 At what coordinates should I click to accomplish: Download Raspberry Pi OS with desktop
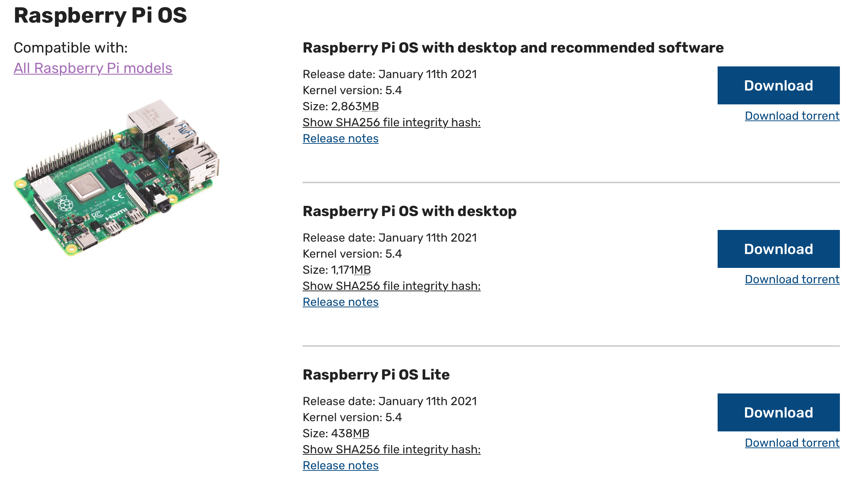(x=778, y=249)
